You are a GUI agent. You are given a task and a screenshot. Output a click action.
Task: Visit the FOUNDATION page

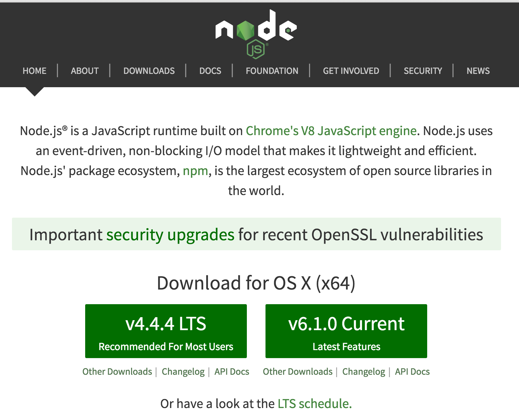(x=272, y=71)
